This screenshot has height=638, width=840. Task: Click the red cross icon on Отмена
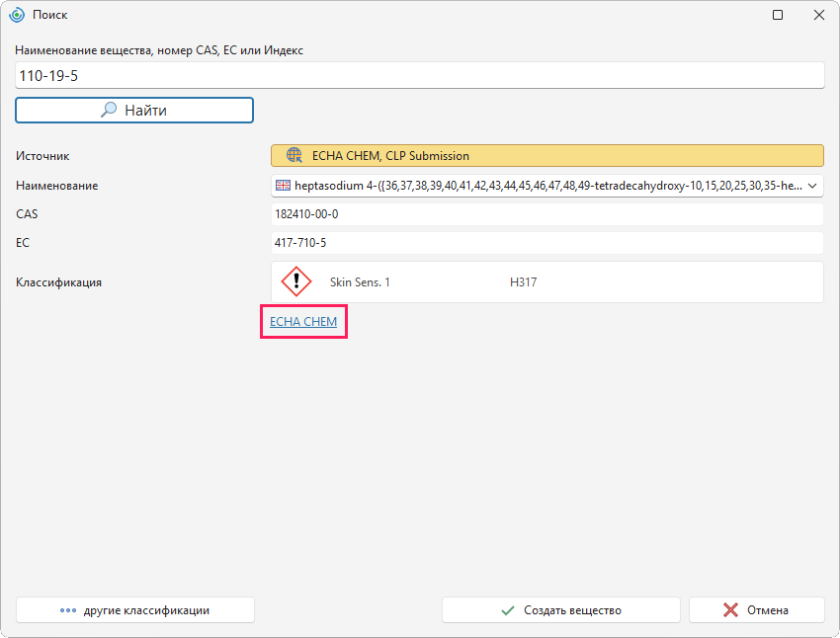point(730,610)
